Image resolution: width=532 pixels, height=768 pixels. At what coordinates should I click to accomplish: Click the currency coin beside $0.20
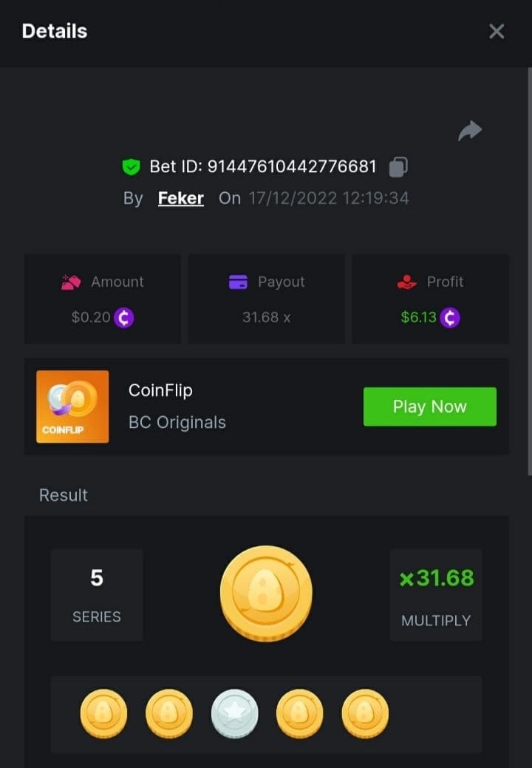[124, 318]
